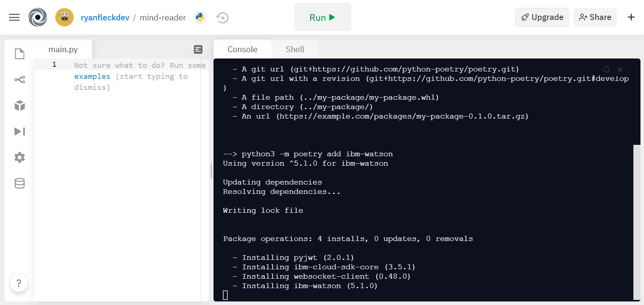This screenshot has height=305, width=644.
Task: Click 'Installing pyjwt (2.0.1)' line
Action: coord(298,258)
